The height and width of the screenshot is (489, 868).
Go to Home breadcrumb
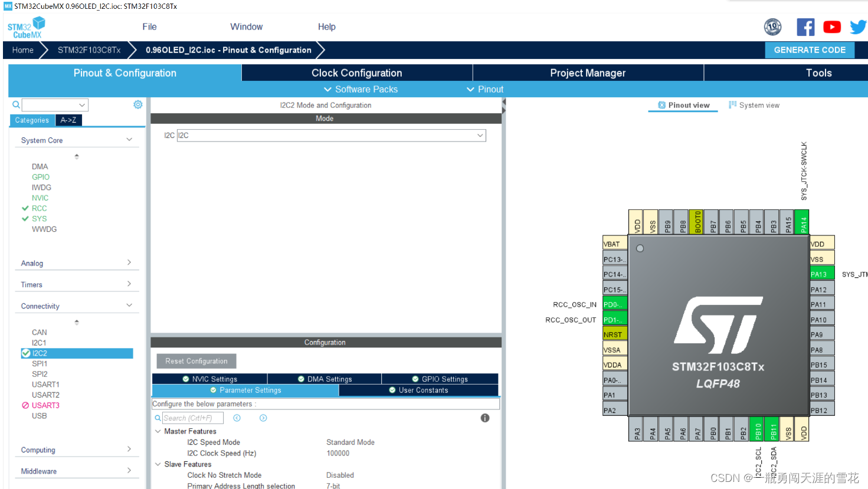[22, 50]
